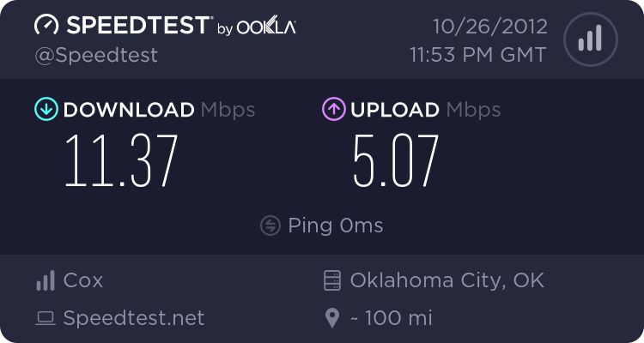Click the Oklahoma City, OK server label

447,280
